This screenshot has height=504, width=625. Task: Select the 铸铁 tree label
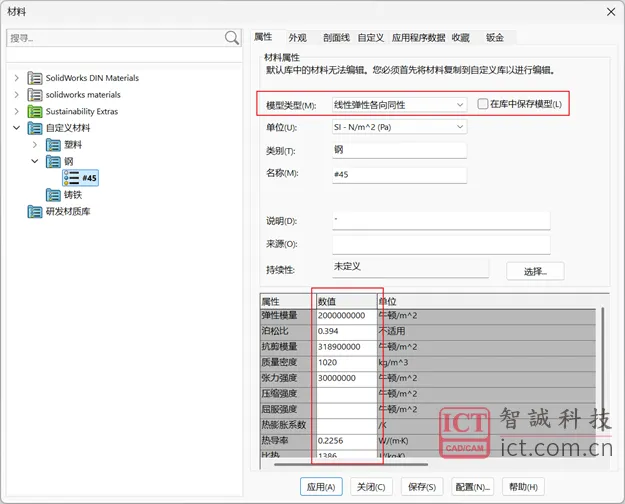click(x=73, y=195)
